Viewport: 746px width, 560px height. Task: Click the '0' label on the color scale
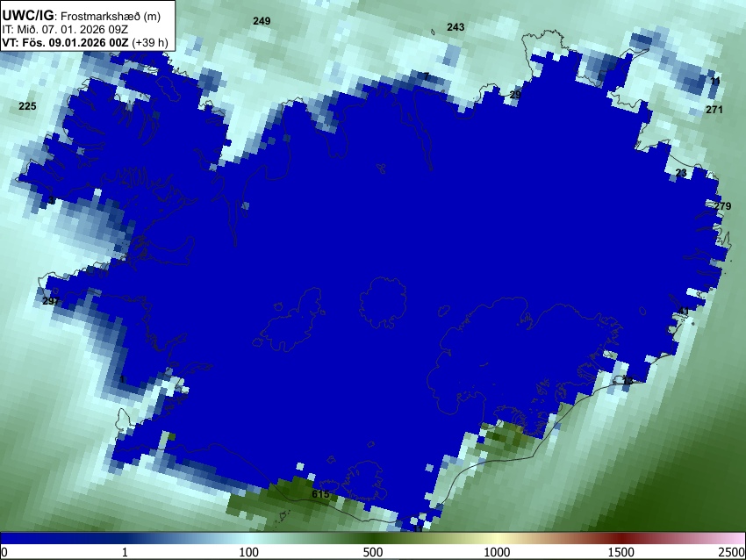(4, 552)
